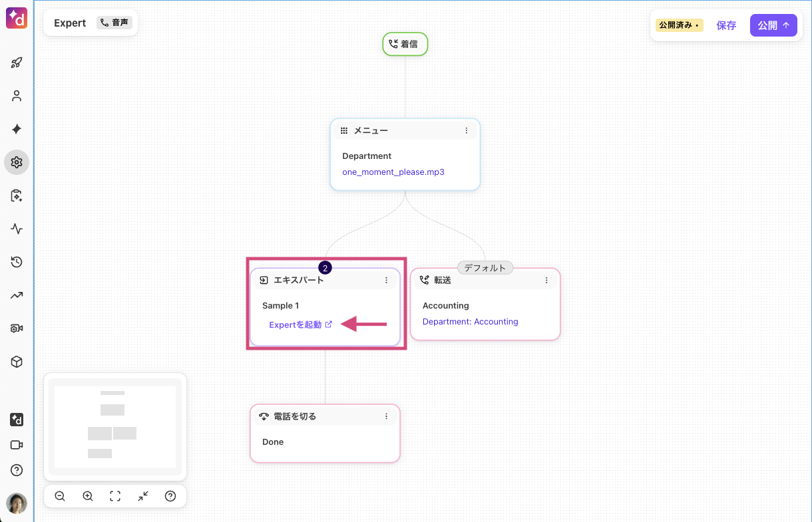Select the 音声 badge next to Expert
Viewport: 812px width, 522px height.
[114, 22]
